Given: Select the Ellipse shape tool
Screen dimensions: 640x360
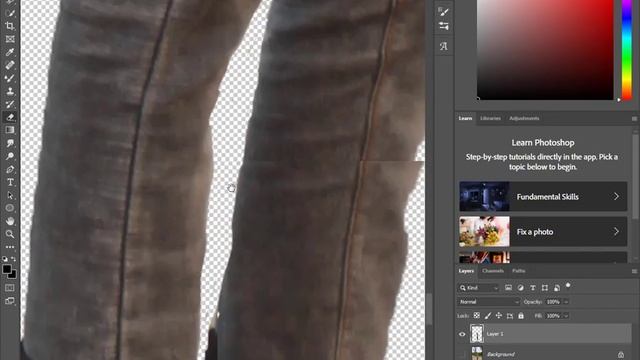Looking at the screenshot, I should coord(10,208).
